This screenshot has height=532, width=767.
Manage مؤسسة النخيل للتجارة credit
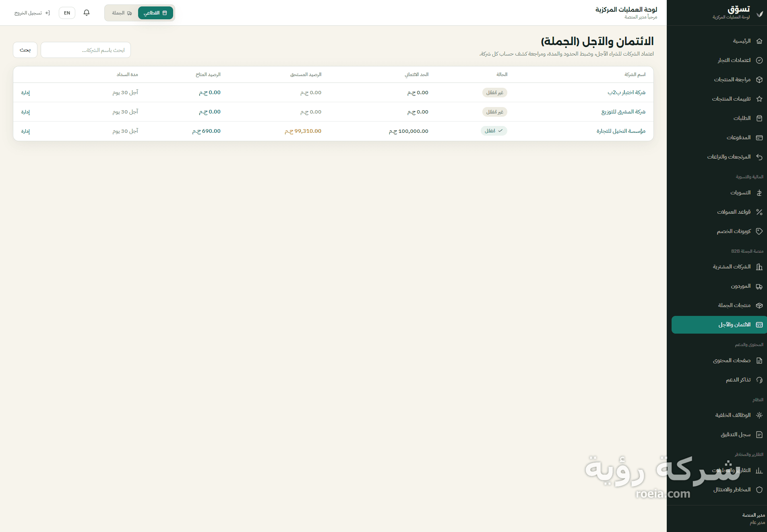coord(26,131)
